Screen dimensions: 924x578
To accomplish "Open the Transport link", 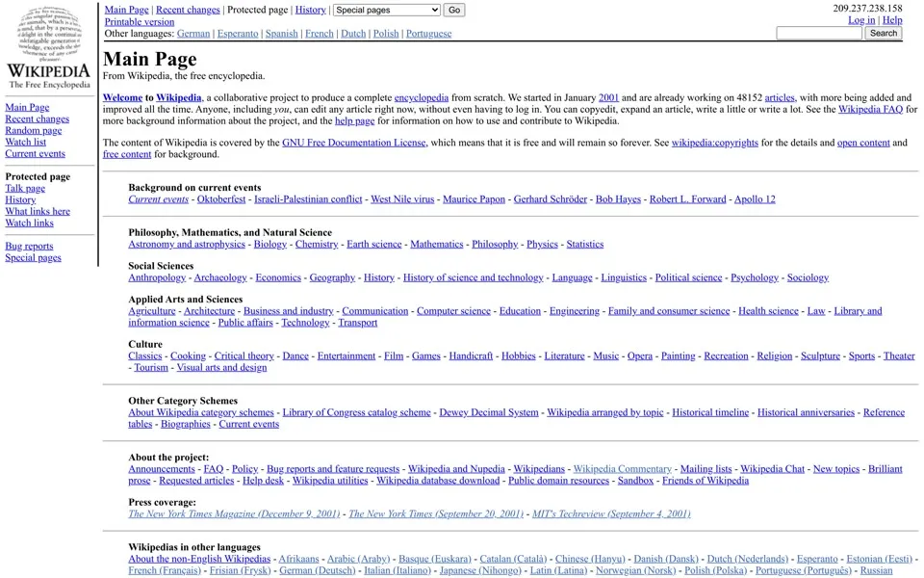I will coord(358,323).
